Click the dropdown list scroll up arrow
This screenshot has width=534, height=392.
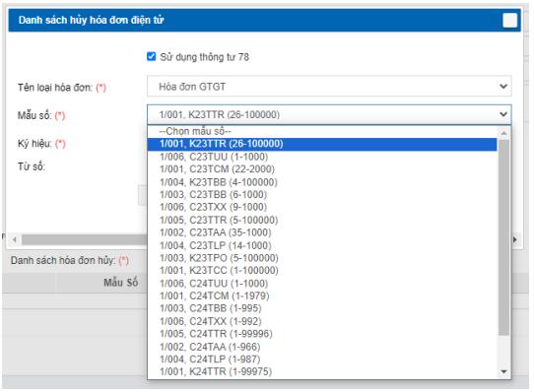(504, 133)
